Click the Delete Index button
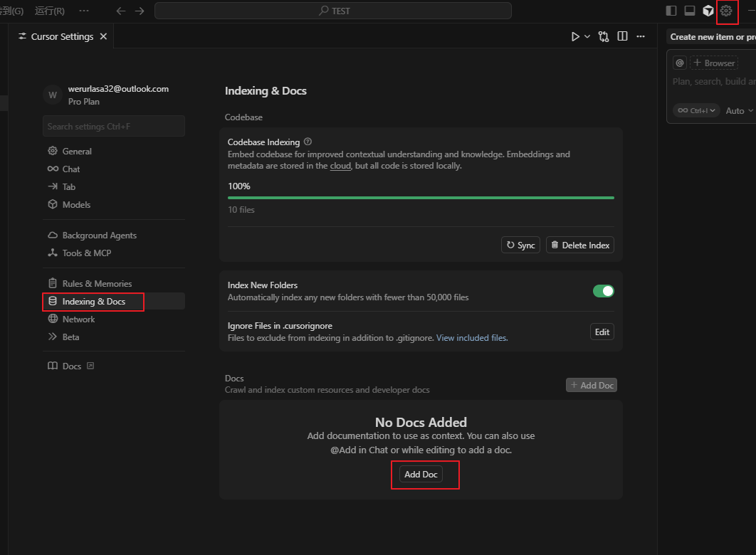The height and width of the screenshot is (555, 756). pyautogui.click(x=580, y=245)
